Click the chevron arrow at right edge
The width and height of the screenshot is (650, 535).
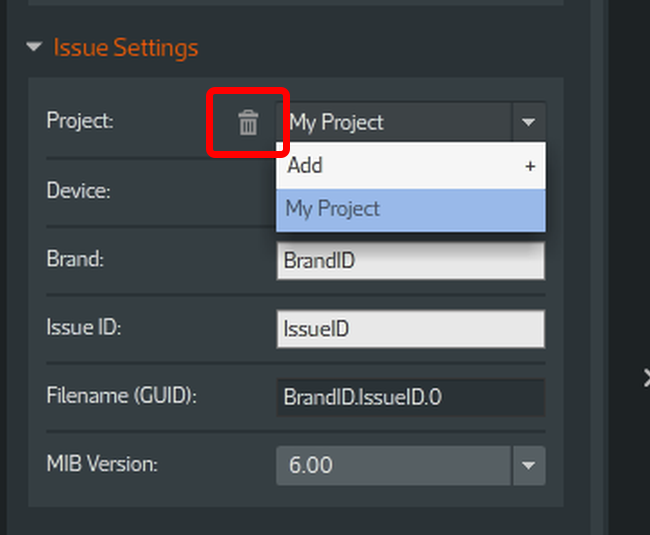point(646,378)
